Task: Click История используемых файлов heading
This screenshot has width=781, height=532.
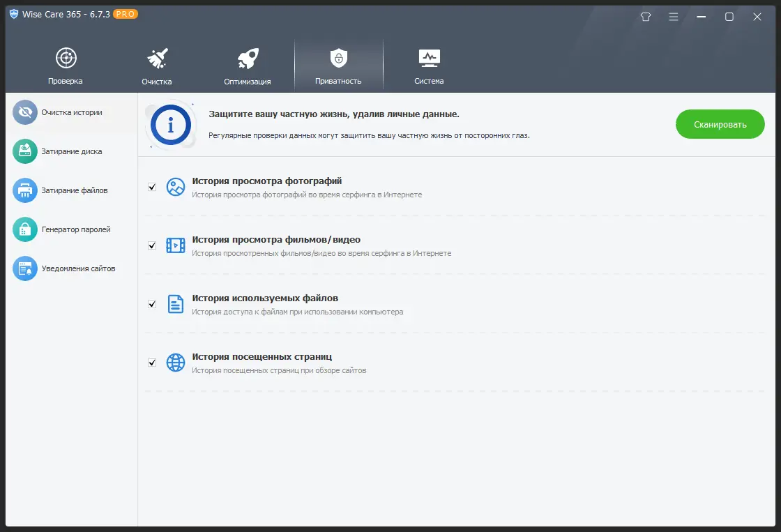Action: coord(265,298)
